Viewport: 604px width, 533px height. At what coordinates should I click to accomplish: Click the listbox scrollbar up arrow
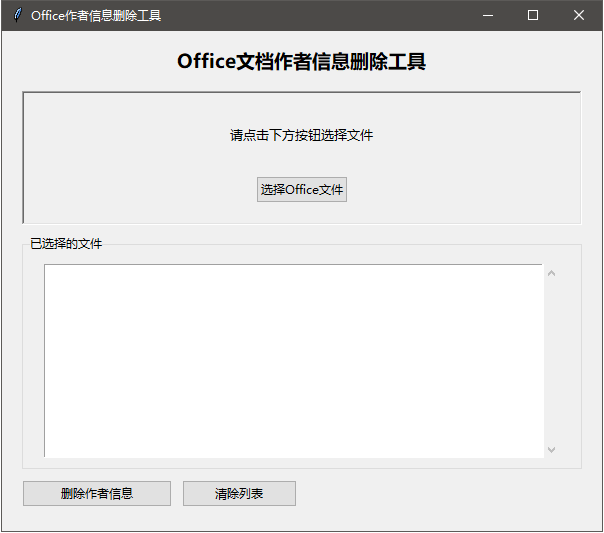pyautogui.click(x=551, y=273)
